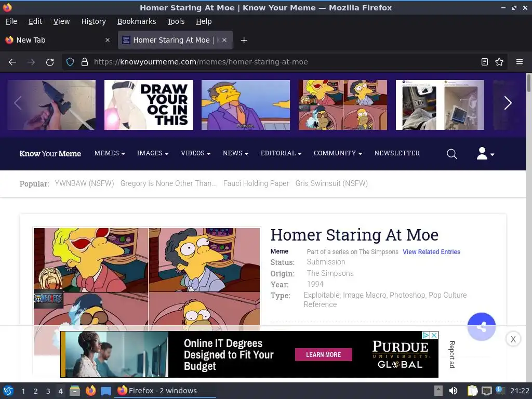Click AdChoices triangle icon on ad
532x399 pixels.
[x=426, y=335]
